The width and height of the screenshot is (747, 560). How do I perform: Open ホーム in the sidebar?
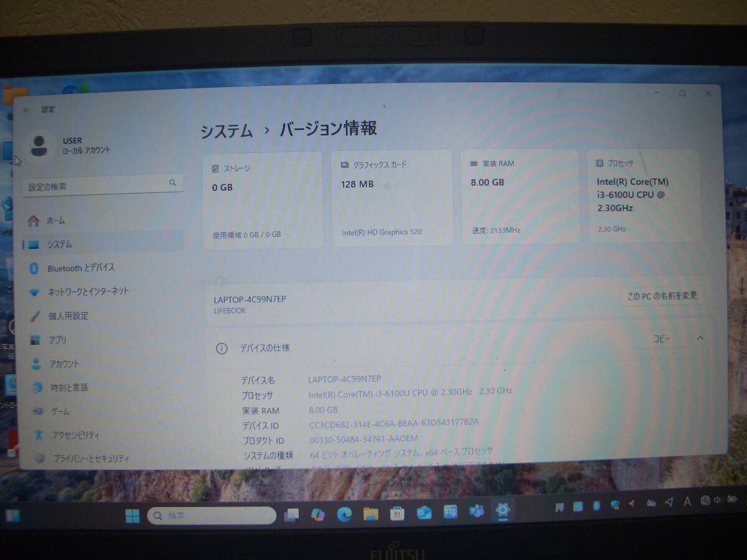point(103,221)
